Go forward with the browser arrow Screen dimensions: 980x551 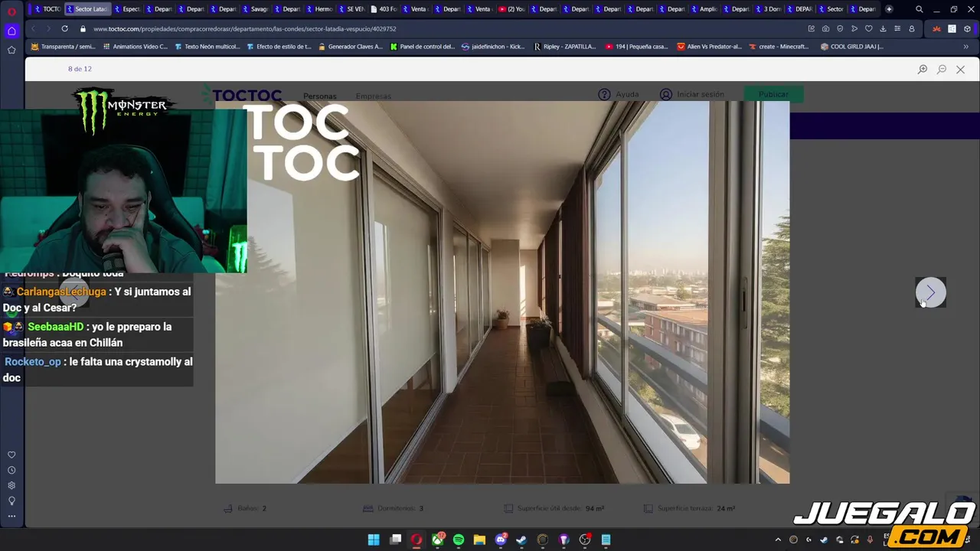point(48,28)
